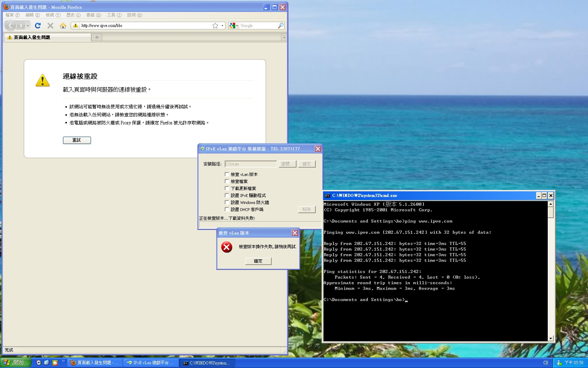
Task: Click the address bar URL field
Action: tap(143, 26)
